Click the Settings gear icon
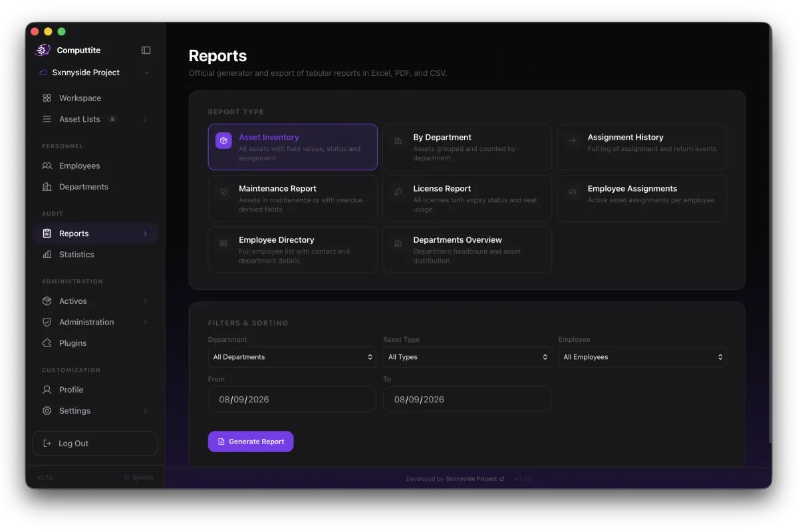Viewport: 798px width, 532px height. [47, 411]
